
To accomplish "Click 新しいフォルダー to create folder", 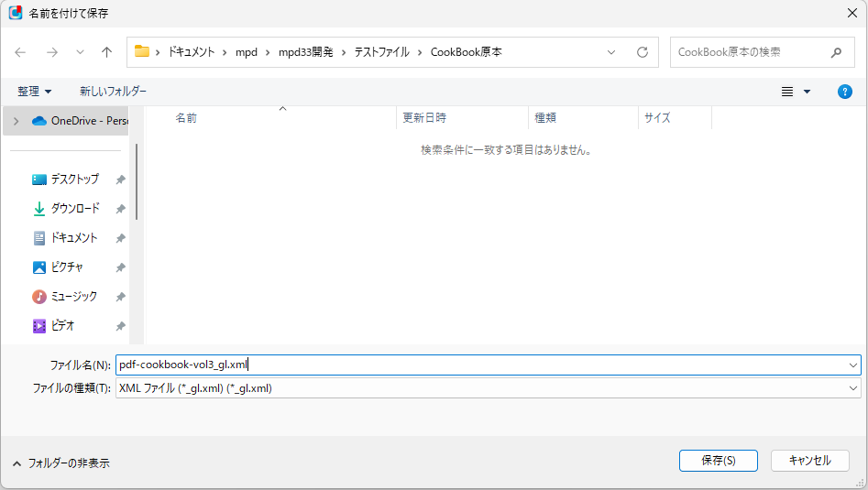I will tap(113, 92).
